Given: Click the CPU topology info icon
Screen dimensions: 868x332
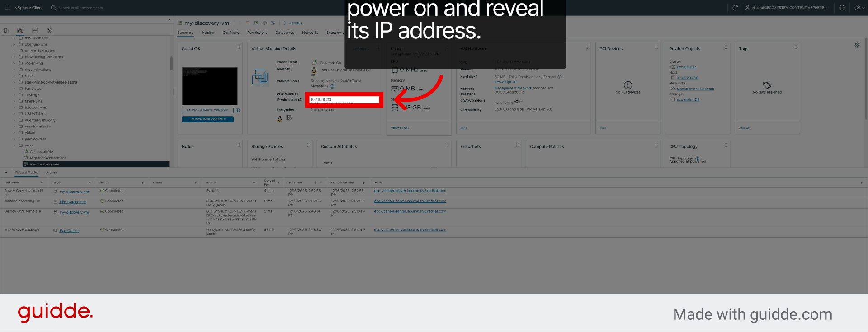Looking at the screenshot, I should tap(697, 159).
